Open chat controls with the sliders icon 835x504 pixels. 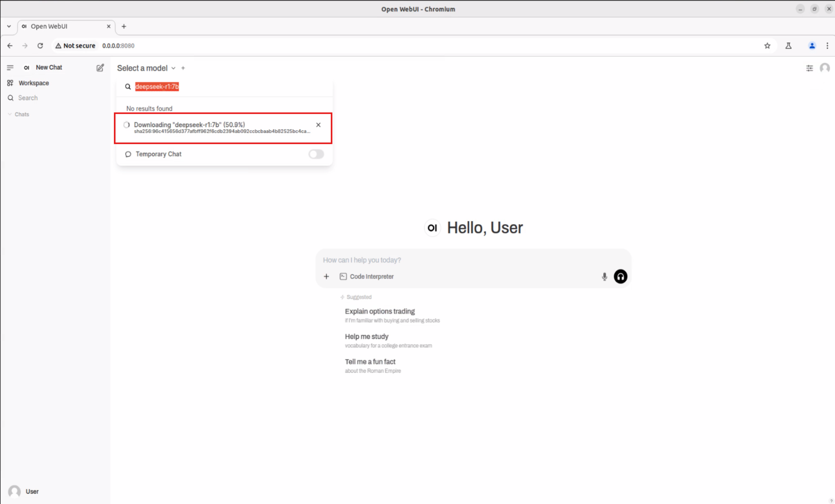pyautogui.click(x=809, y=68)
